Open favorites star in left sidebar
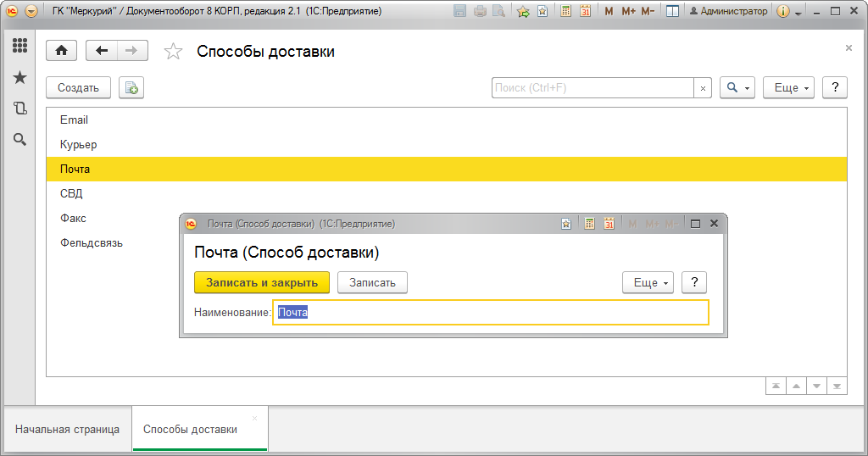The height and width of the screenshot is (456, 868). point(20,77)
